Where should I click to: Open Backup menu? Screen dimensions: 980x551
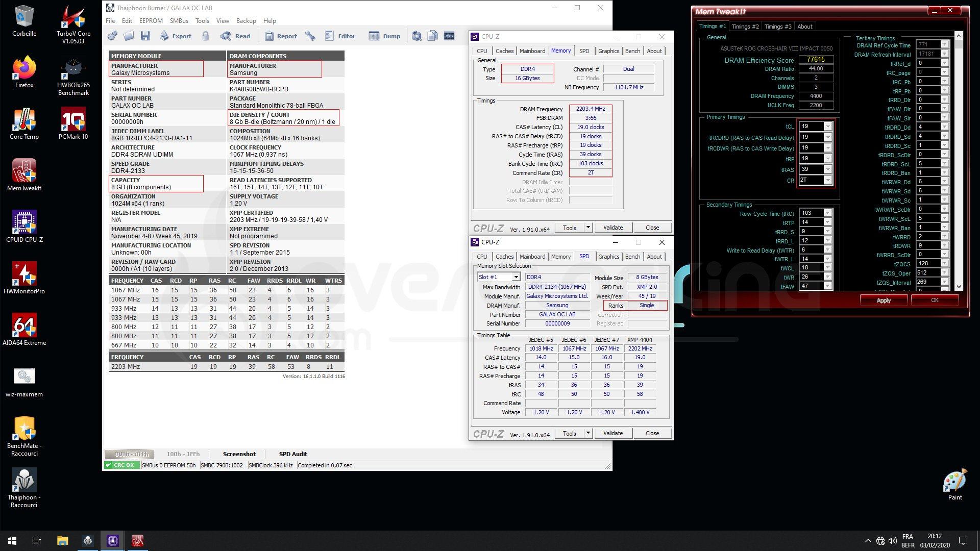[x=246, y=21]
